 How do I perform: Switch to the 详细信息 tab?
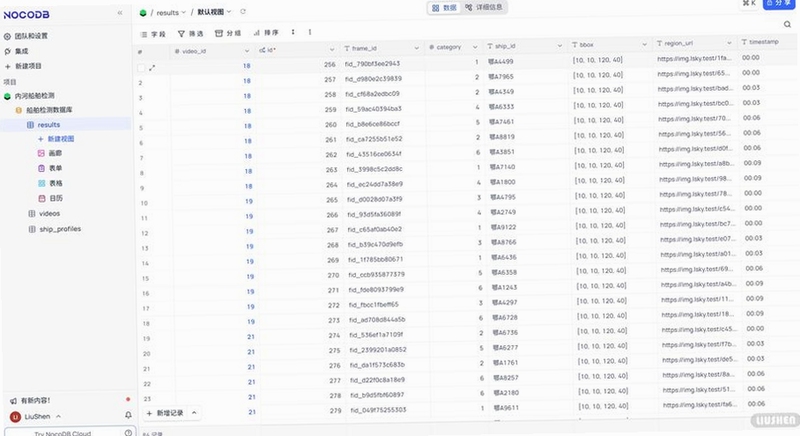point(484,8)
